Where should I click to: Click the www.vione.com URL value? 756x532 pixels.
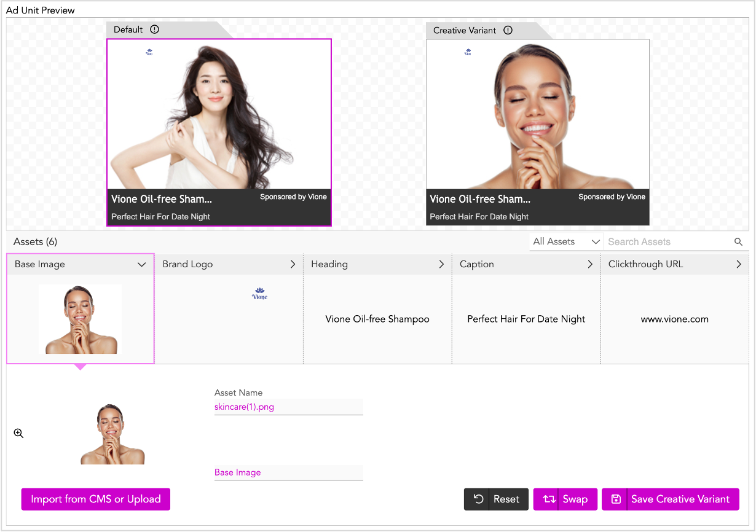point(675,319)
